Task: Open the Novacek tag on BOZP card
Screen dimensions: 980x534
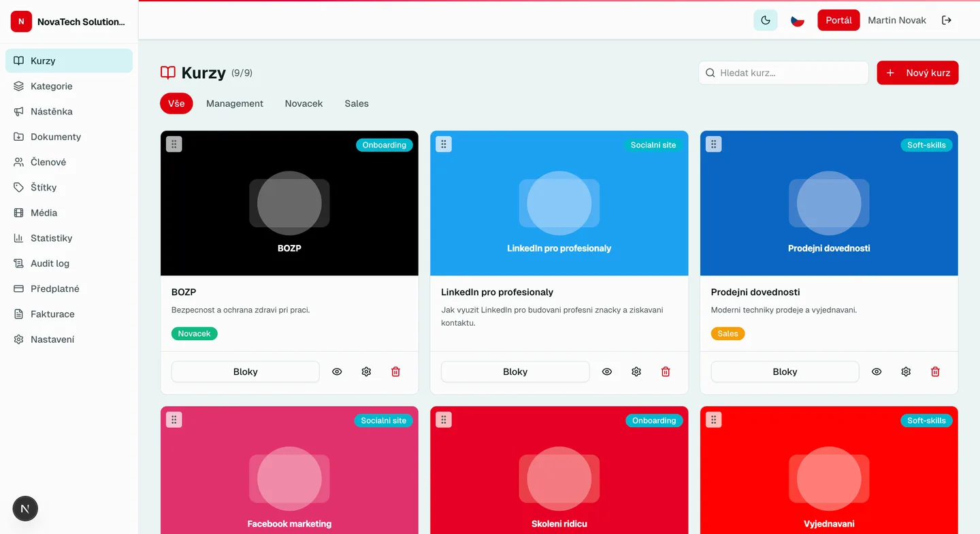Action: pos(194,333)
